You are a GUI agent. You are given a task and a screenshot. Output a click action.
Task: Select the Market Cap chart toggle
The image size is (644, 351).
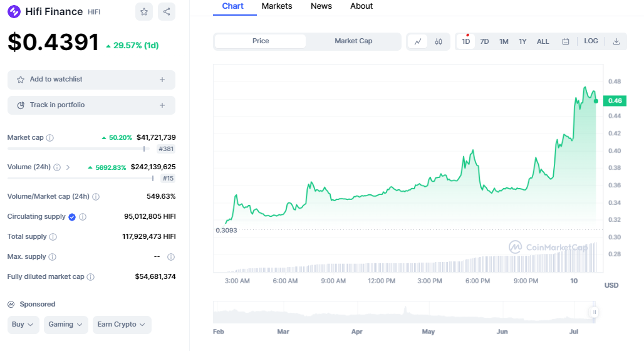click(x=353, y=41)
